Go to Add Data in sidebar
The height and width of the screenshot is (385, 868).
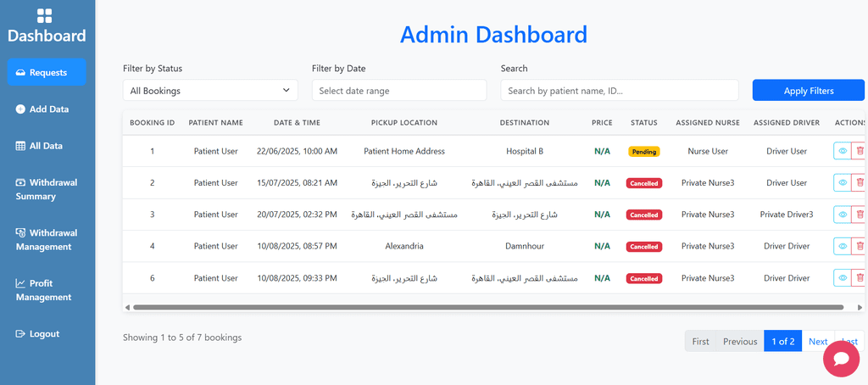(x=47, y=109)
